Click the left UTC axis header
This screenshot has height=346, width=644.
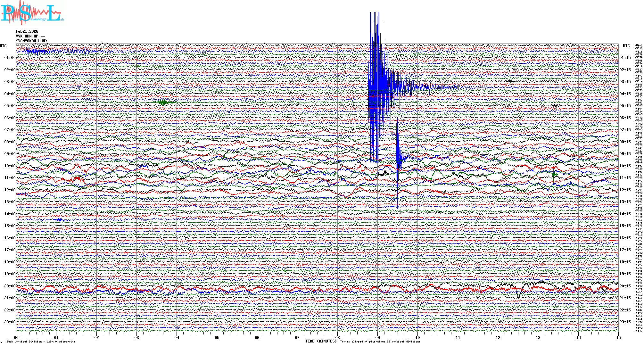(3, 46)
